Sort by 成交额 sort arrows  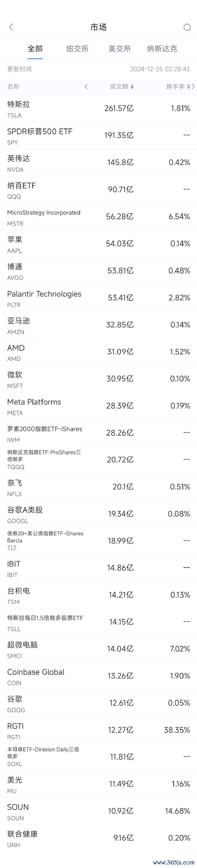click(x=132, y=86)
